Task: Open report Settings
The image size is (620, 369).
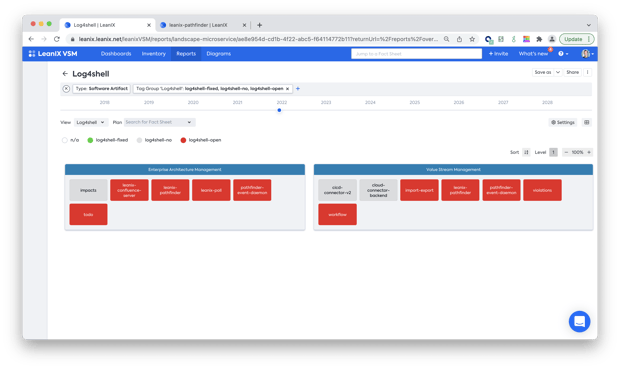Action: pyautogui.click(x=563, y=122)
